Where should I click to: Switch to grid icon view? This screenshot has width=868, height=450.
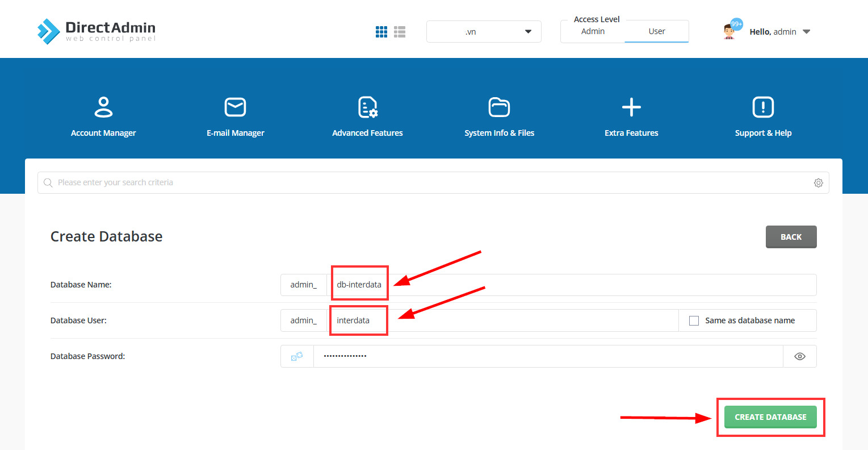[x=381, y=32]
